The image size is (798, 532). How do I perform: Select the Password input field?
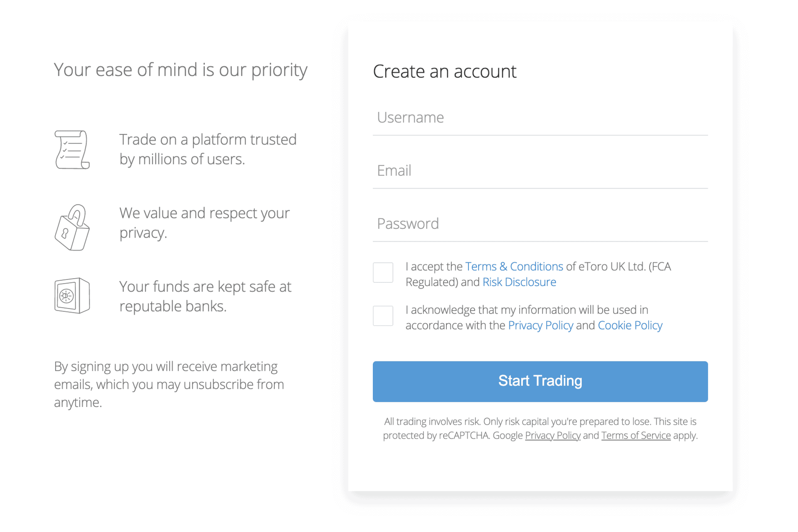pyautogui.click(x=539, y=223)
